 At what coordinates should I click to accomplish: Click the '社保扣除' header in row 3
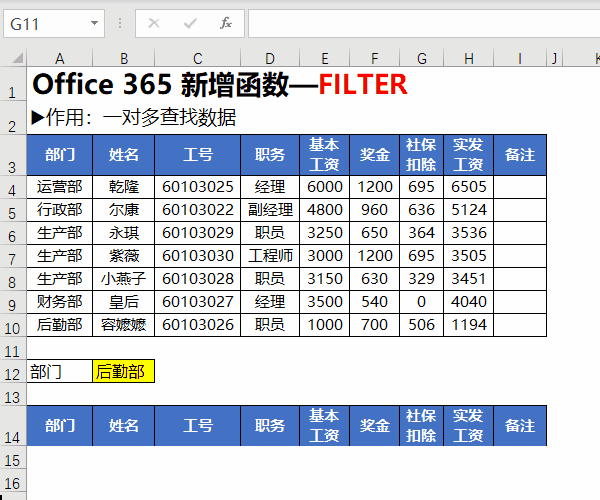421,155
